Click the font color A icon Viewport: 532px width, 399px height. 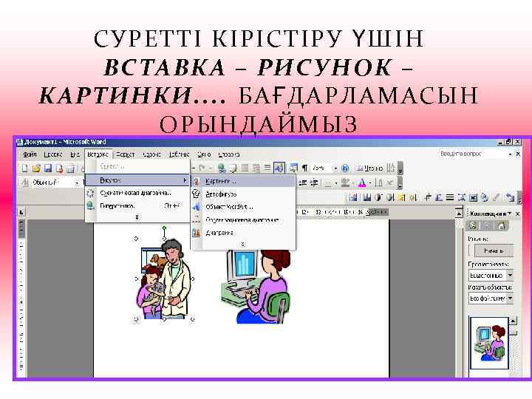coord(361,183)
